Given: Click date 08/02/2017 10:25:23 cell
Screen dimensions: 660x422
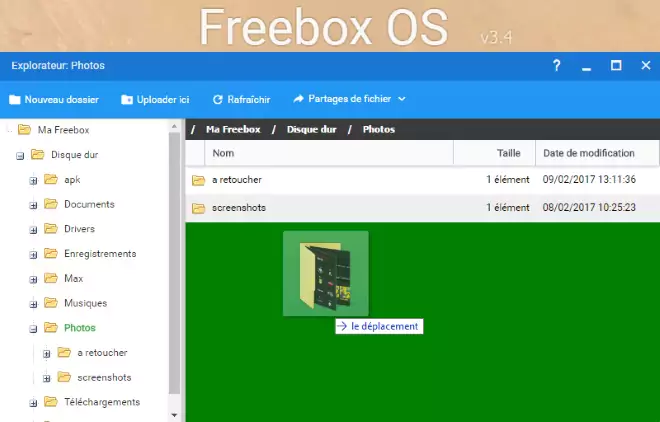Looking at the screenshot, I should (x=589, y=207).
